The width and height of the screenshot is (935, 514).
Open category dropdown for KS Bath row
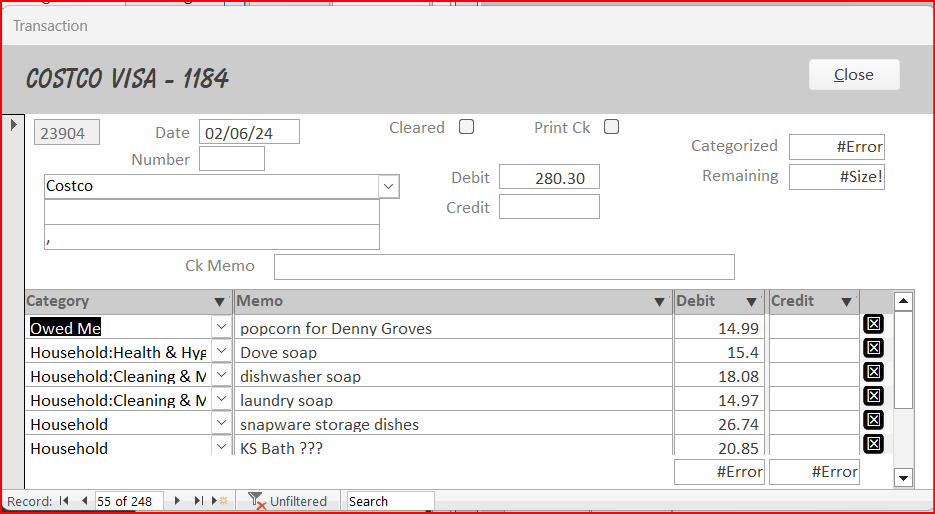tap(221, 446)
